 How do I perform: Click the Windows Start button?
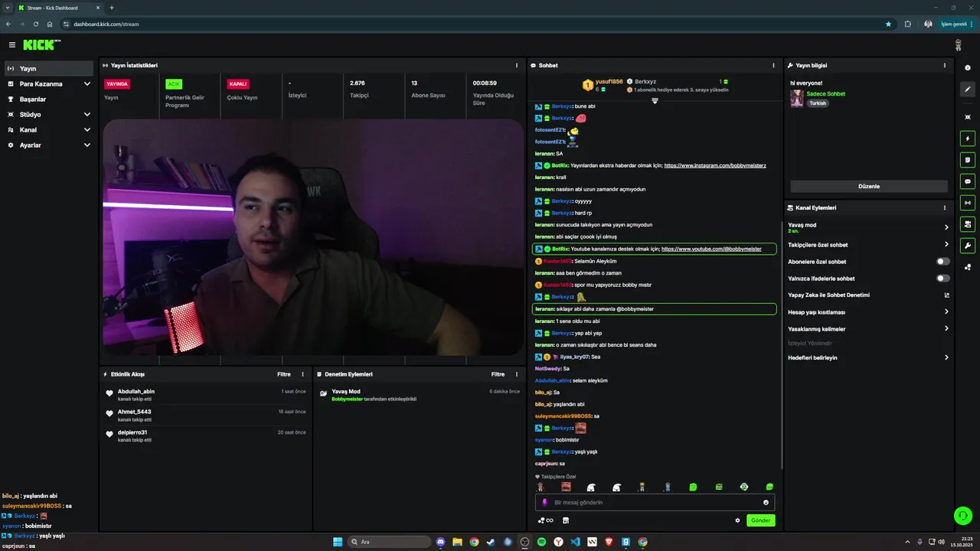(x=338, y=542)
